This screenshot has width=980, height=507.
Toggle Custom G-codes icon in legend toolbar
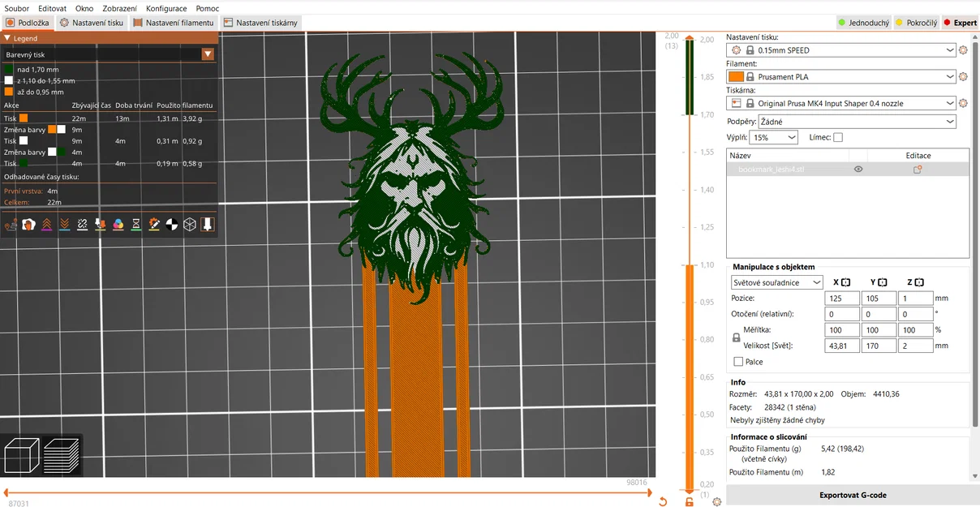point(153,224)
